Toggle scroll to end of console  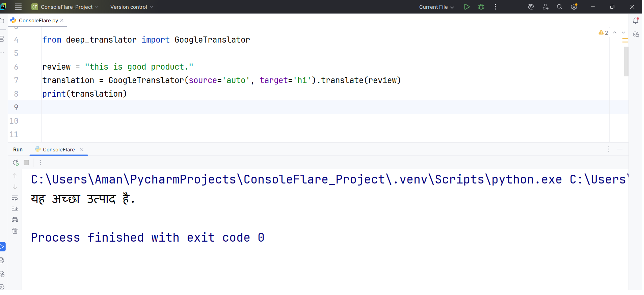[15, 209]
